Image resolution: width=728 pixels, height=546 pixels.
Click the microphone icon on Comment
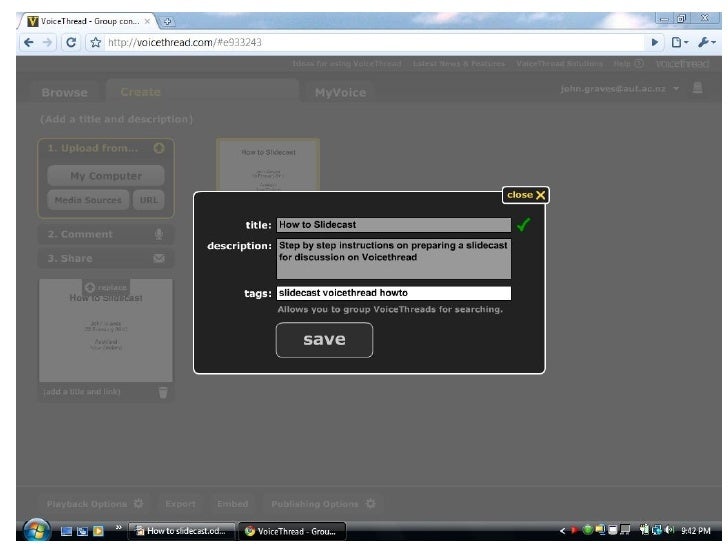click(159, 234)
